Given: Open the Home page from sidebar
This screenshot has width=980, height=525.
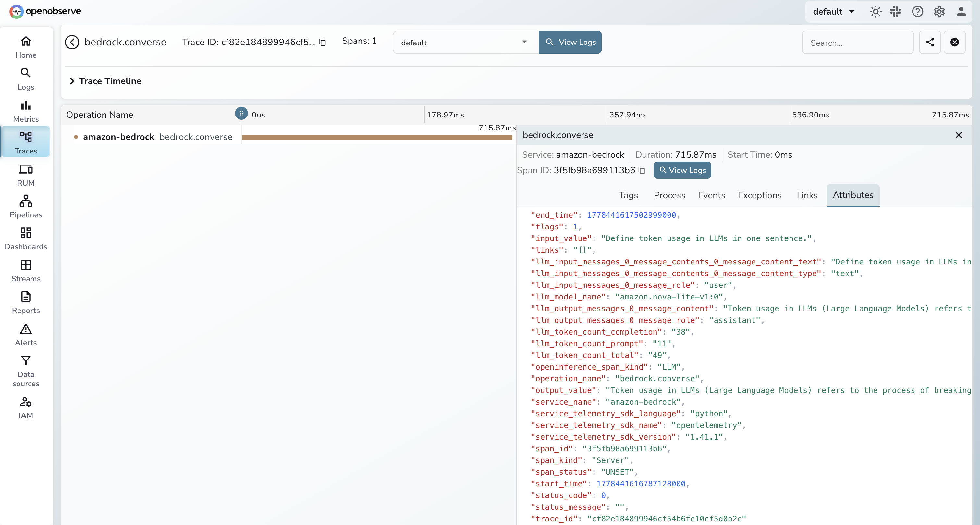Looking at the screenshot, I should pos(26,47).
